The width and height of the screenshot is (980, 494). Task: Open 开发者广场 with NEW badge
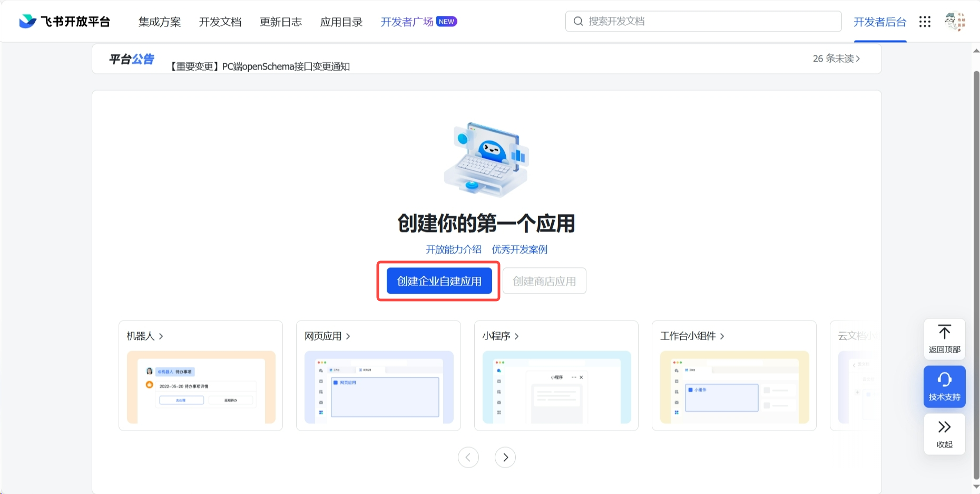coord(419,22)
